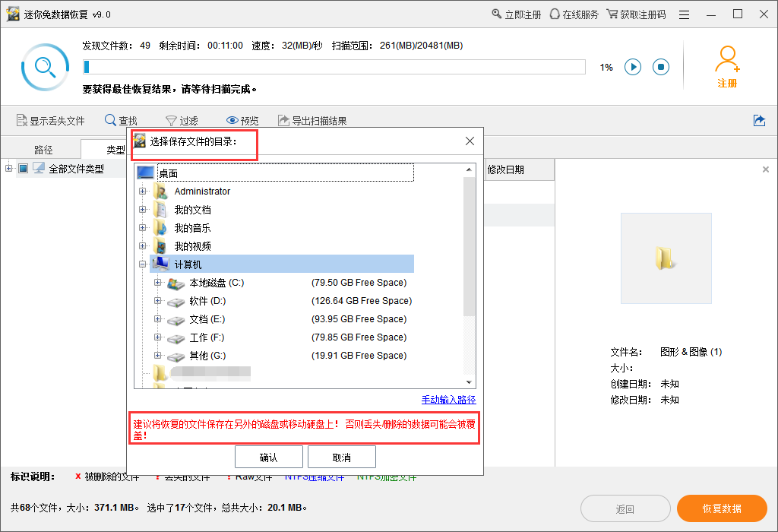778x532 pixels.
Task: Cancel with the 取消 button
Action: click(341, 457)
